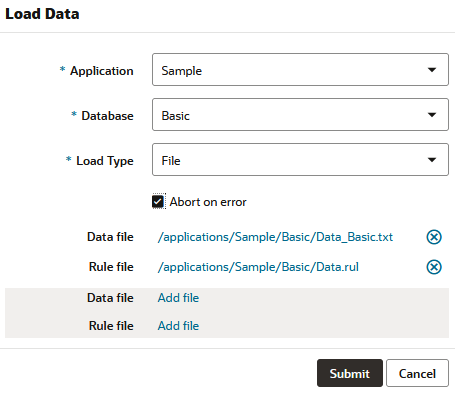Remove the Data_Basic.txt data file entry

(434, 237)
